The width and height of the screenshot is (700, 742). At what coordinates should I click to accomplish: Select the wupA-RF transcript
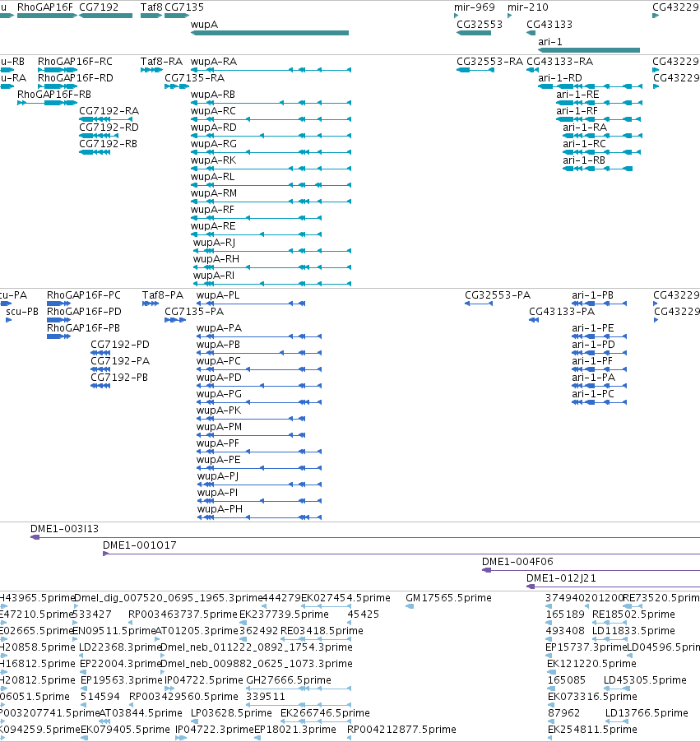click(x=256, y=218)
